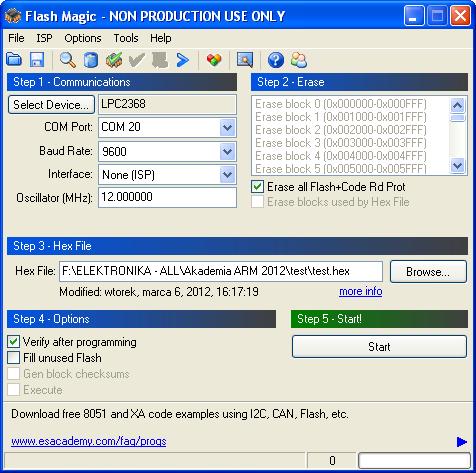The height and width of the screenshot is (473, 476).
Task: Toggle Verify after programming checkbox
Action: (x=13, y=342)
